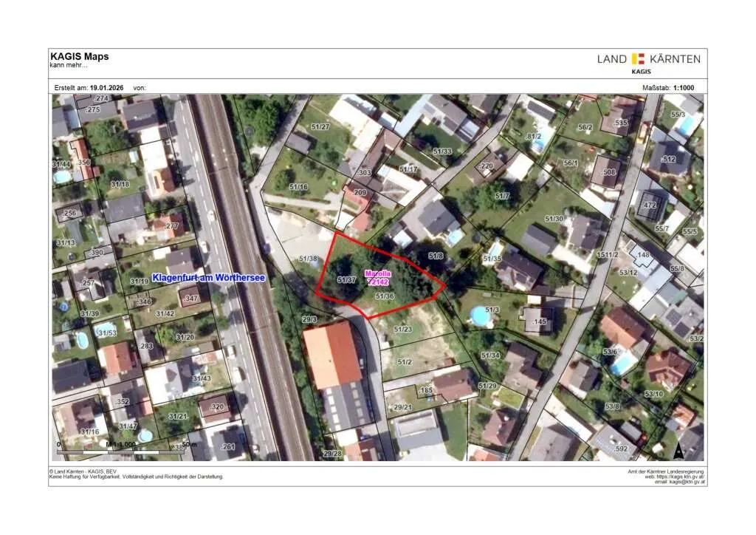The width and height of the screenshot is (756, 535).
Task: Select building label .185
Action: pos(425,390)
